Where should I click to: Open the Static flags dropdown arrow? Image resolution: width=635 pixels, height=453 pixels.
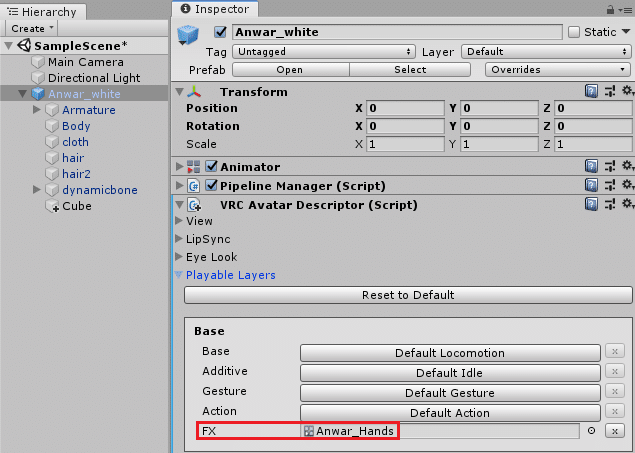pos(626,32)
